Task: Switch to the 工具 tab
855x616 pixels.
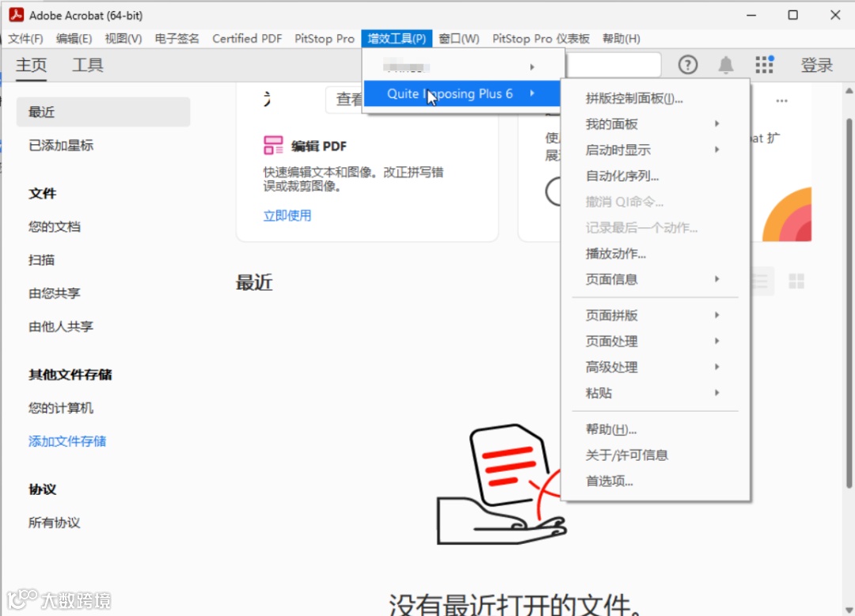Action: (x=88, y=66)
